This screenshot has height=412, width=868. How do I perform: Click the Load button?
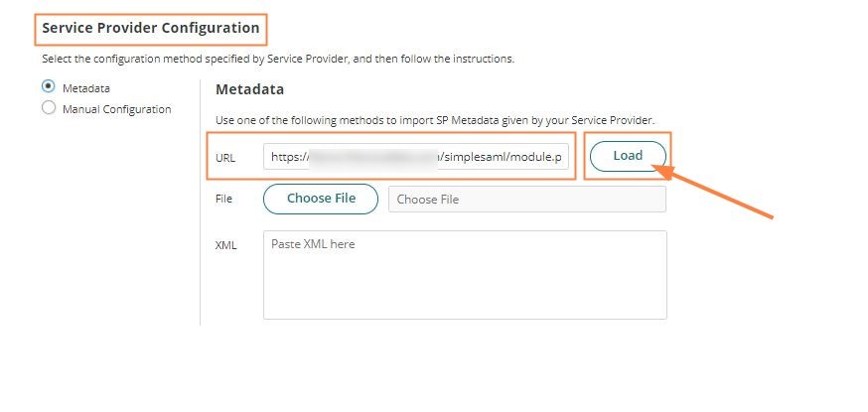[x=628, y=156]
